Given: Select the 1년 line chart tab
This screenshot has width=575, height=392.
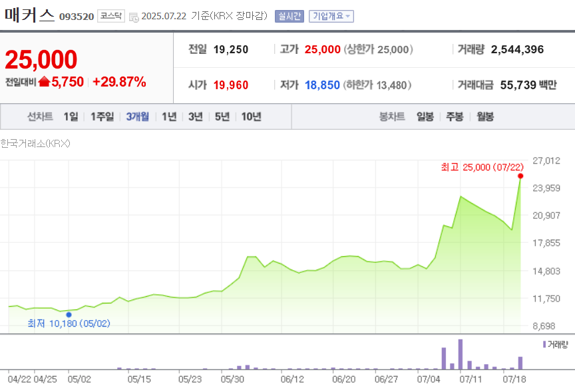Looking at the screenshot, I should click(170, 116).
